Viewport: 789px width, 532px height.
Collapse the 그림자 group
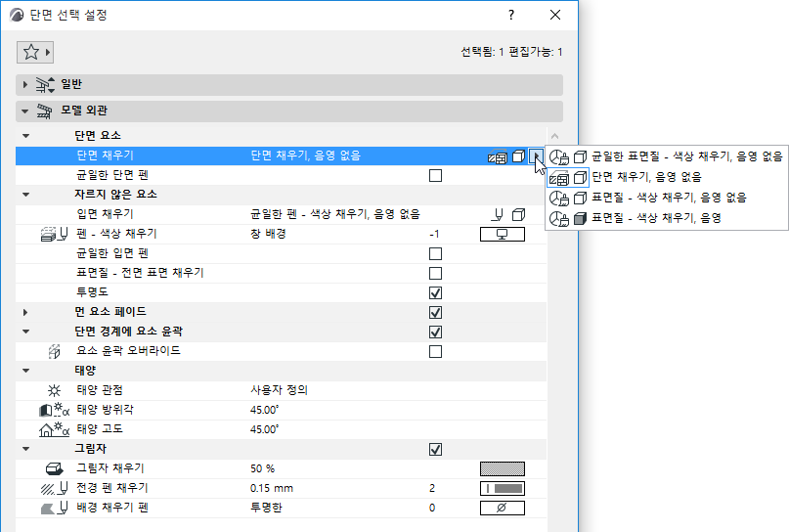pyautogui.click(x=26, y=449)
